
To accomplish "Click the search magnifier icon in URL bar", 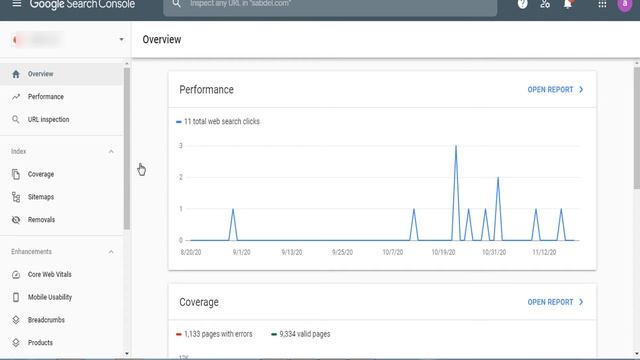I will tap(176, 4).
